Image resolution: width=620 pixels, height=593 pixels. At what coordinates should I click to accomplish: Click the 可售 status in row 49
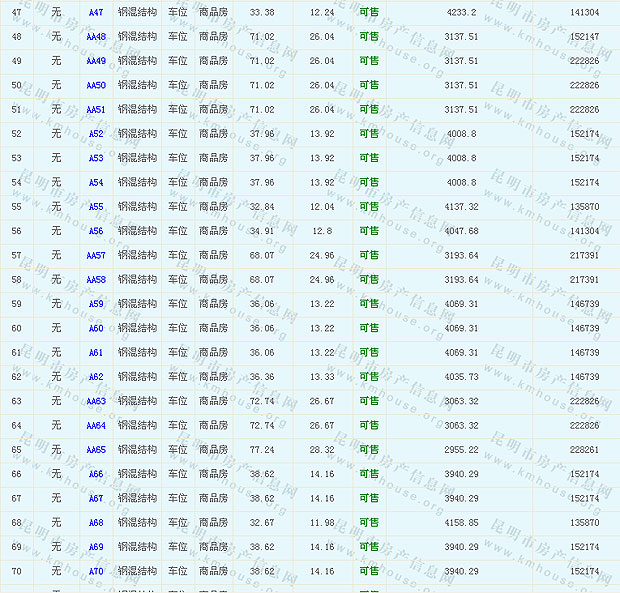(x=369, y=61)
